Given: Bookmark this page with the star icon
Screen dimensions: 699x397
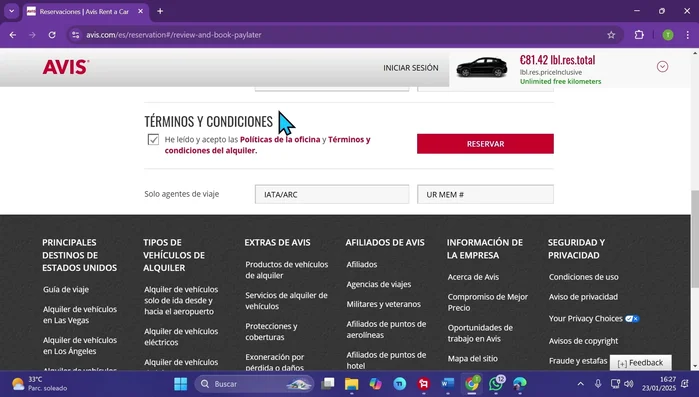Looking at the screenshot, I should 611,35.
